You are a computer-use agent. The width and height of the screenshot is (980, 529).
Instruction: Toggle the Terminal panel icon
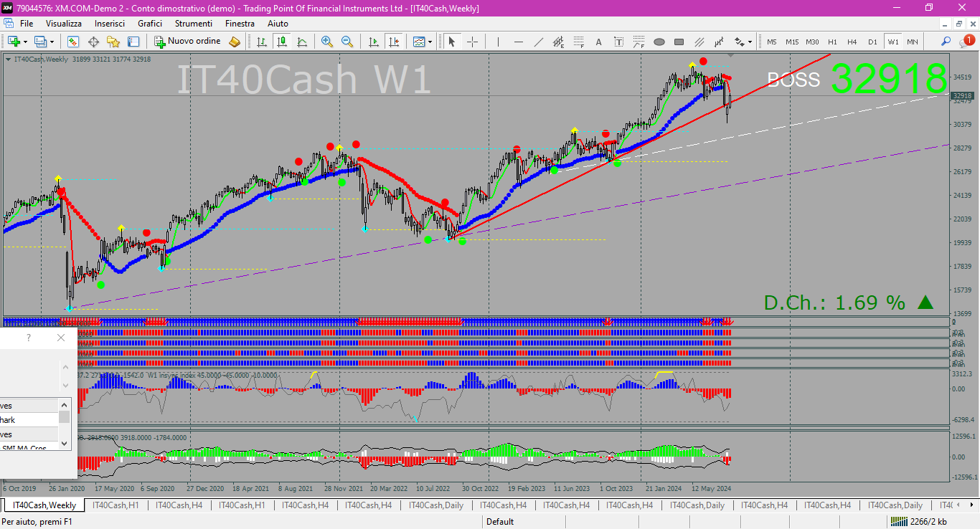point(133,42)
